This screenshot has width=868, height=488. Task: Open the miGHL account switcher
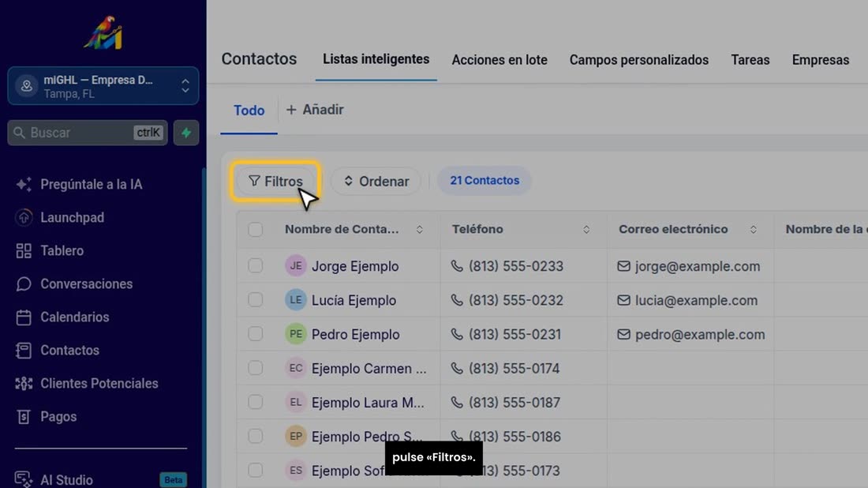103,86
